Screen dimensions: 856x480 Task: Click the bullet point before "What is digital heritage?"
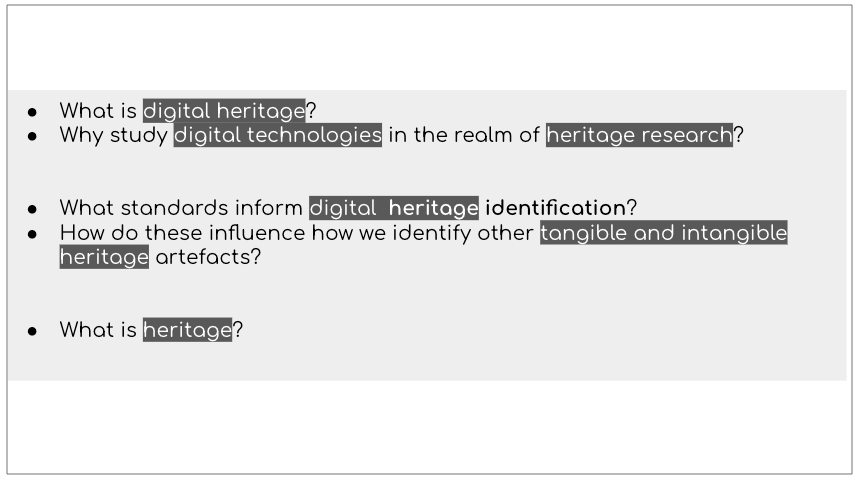tap(33, 112)
